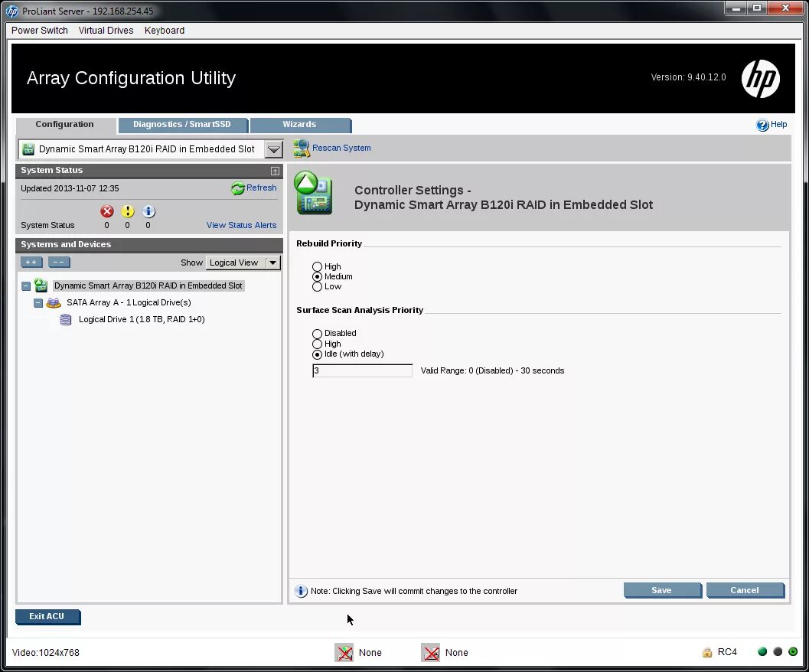Click the controller icon in the selector box
Viewport: 809px width, 672px height.
click(x=28, y=150)
